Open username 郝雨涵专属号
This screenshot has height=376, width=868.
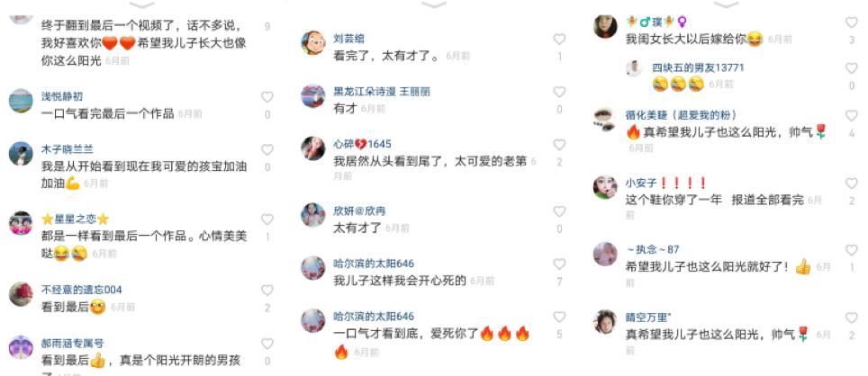73,344
